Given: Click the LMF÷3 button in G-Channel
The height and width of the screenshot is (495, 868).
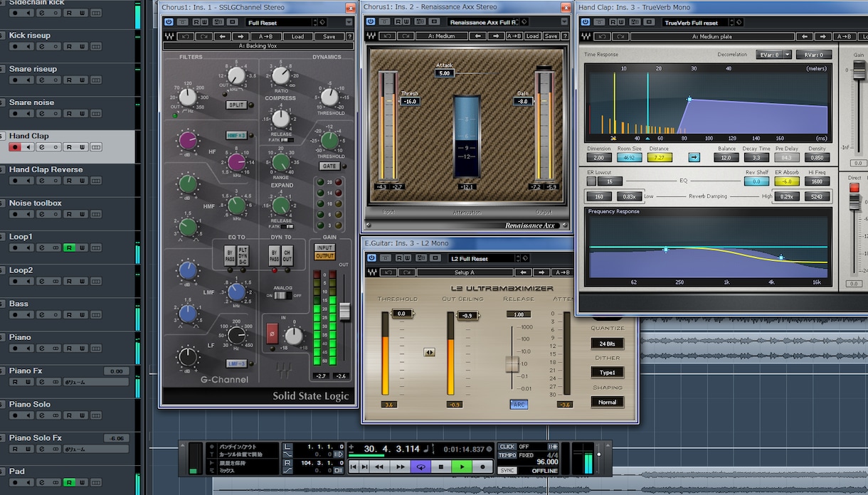Looking at the screenshot, I should pos(236,363).
